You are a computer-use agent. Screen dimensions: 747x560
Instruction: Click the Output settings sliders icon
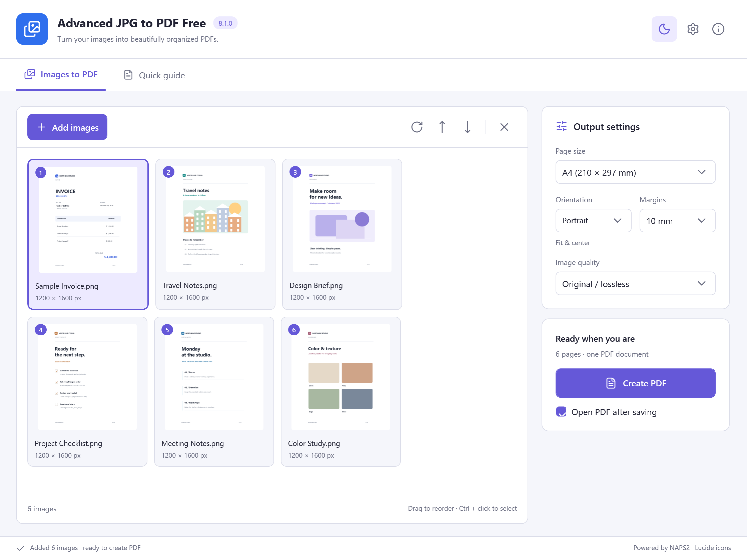(561, 127)
